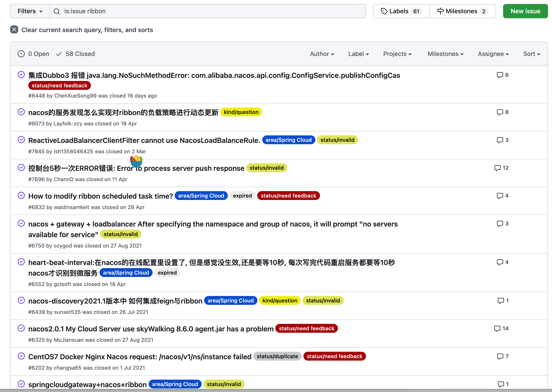The width and height of the screenshot is (552, 392).
Task: Open the Filters dropdown
Action: 30,11
